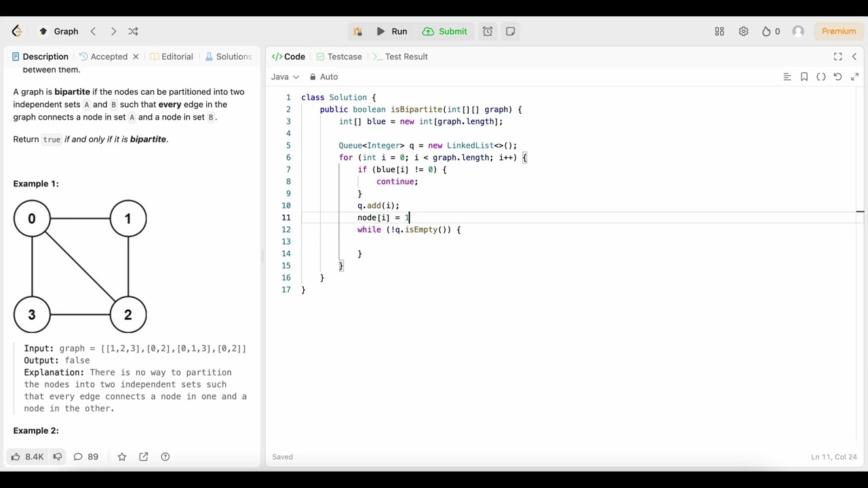Click the LeetCode logo icon
Screen dimensions: 868x488
point(17,31)
